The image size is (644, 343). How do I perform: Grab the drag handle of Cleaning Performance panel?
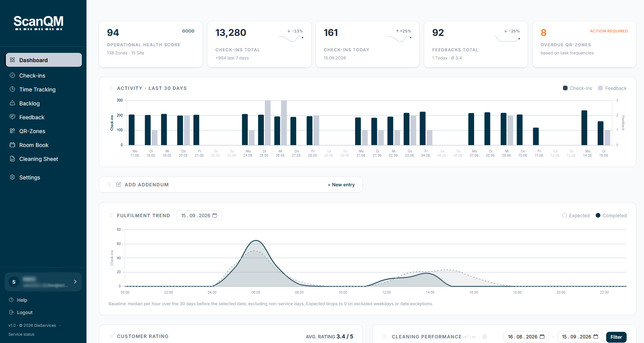pos(385,337)
